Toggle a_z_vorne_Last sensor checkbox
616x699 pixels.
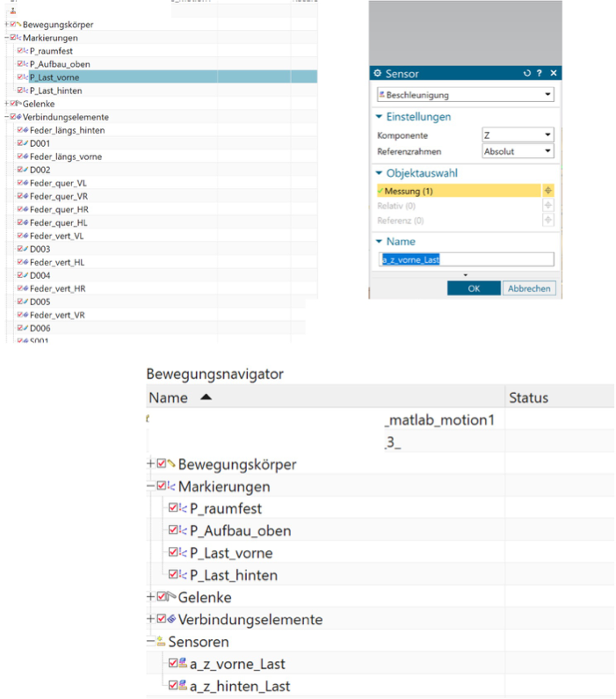click(x=173, y=663)
